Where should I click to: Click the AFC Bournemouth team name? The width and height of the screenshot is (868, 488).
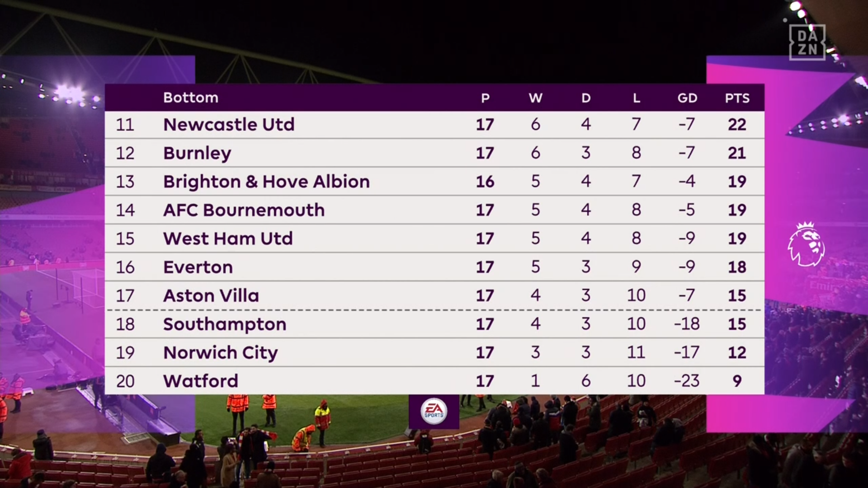click(244, 210)
